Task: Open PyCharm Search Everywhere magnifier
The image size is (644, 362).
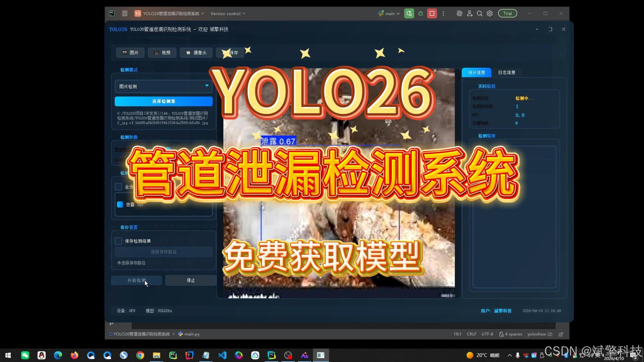Action: coord(480,14)
